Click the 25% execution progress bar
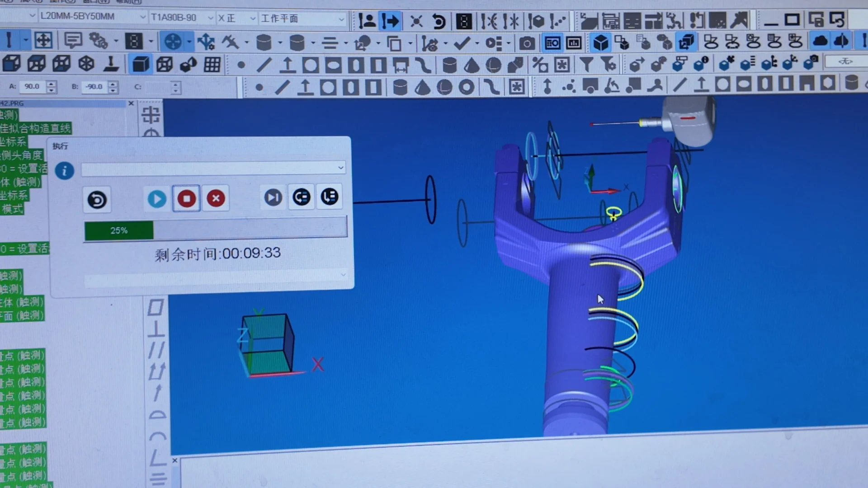Screen dimensions: 868x488 (x=215, y=230)
